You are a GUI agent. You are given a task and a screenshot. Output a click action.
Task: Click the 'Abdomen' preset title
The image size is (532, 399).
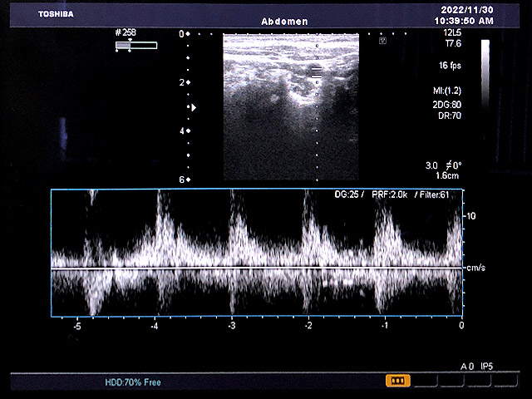284,22
